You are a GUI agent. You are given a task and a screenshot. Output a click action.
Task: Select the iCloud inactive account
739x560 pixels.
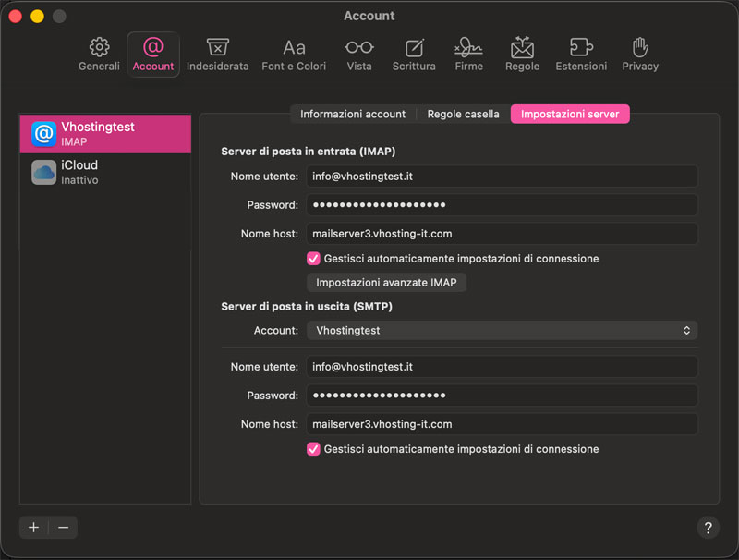pyautogui.click(x=105, y=172)
